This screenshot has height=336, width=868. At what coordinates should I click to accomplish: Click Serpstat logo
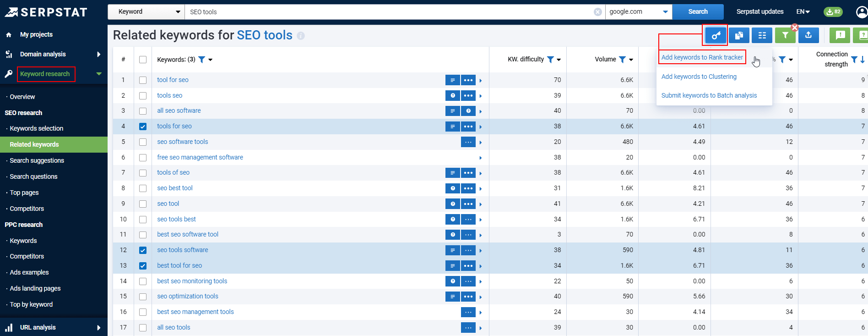coord(46,12)
